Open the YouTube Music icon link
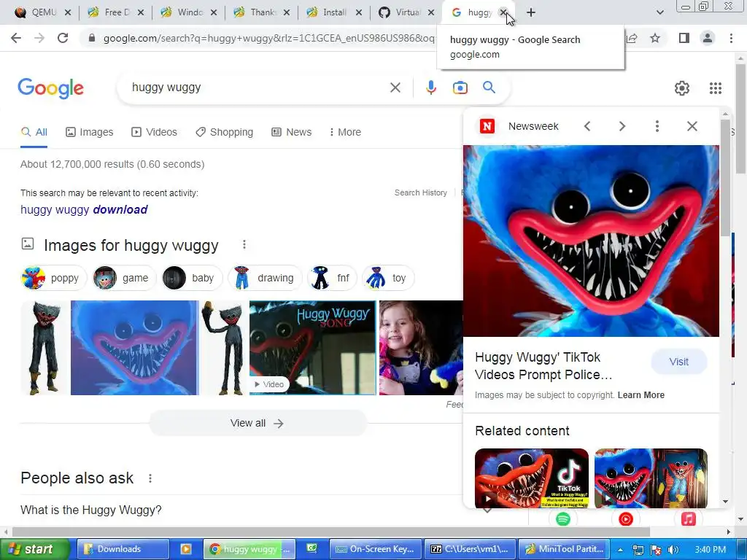 [x=625, y=518]
